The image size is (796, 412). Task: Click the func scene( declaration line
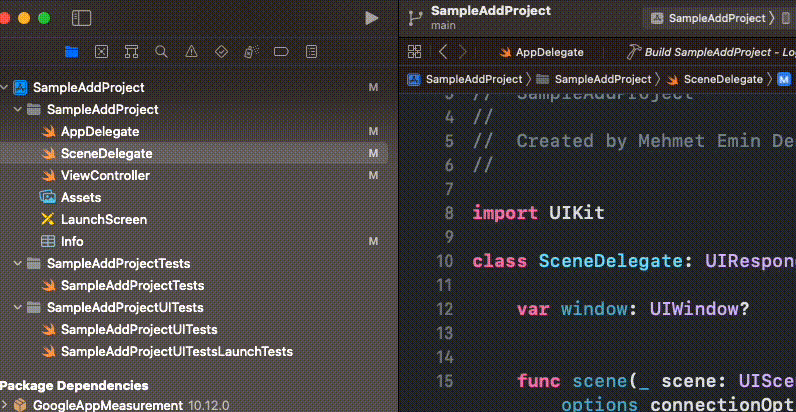(x=656, y=381)
